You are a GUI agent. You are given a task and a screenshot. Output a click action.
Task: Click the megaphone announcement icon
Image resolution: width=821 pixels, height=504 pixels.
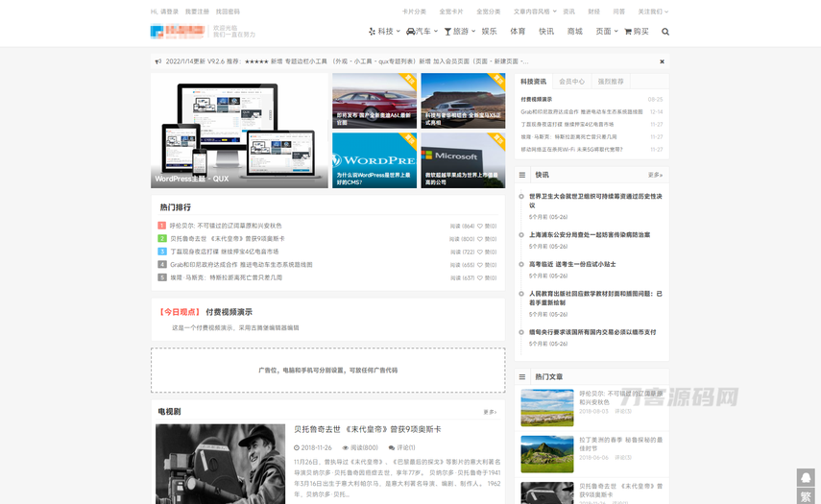(x=158, y=61)
